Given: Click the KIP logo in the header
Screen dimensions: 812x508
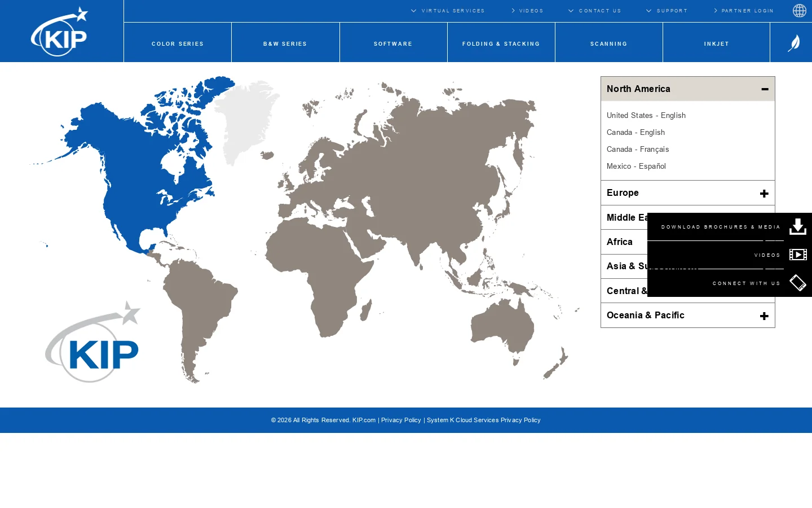Looking at the screenshot, I should (x=60, y=32).
